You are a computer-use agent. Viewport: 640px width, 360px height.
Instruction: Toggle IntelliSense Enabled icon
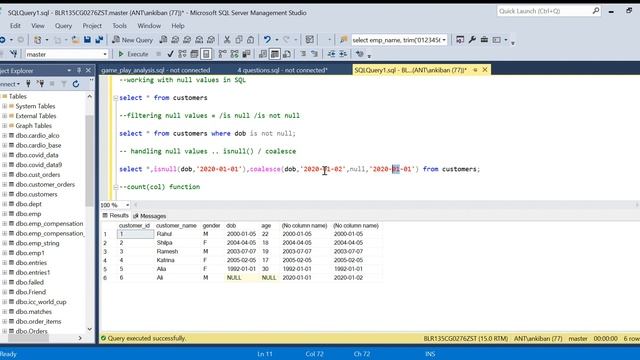(206, 54)
